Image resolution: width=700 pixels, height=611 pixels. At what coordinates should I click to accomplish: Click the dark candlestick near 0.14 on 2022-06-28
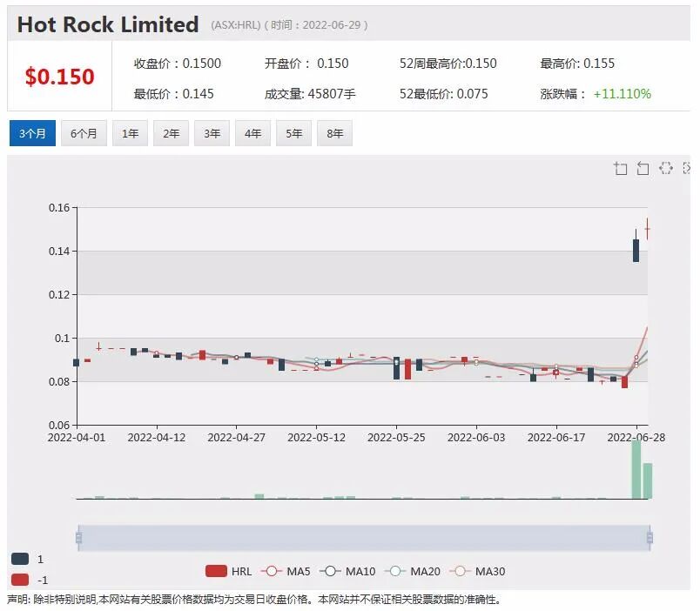coord(636,251)
